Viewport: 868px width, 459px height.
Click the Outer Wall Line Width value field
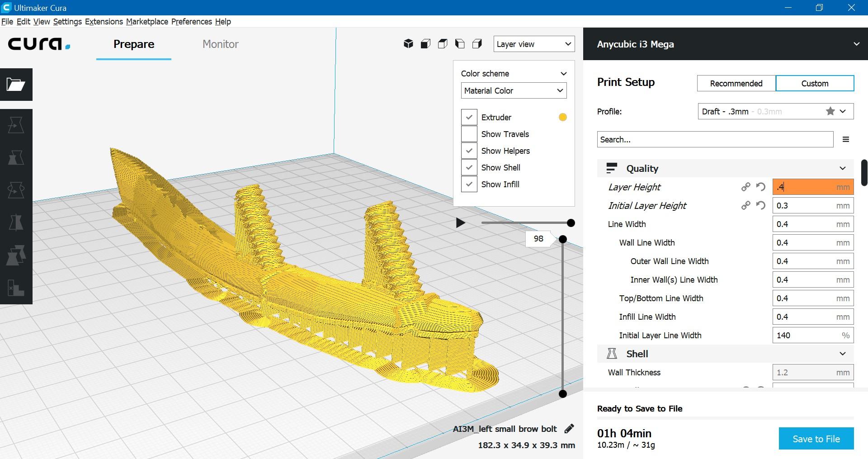point(813,261)
